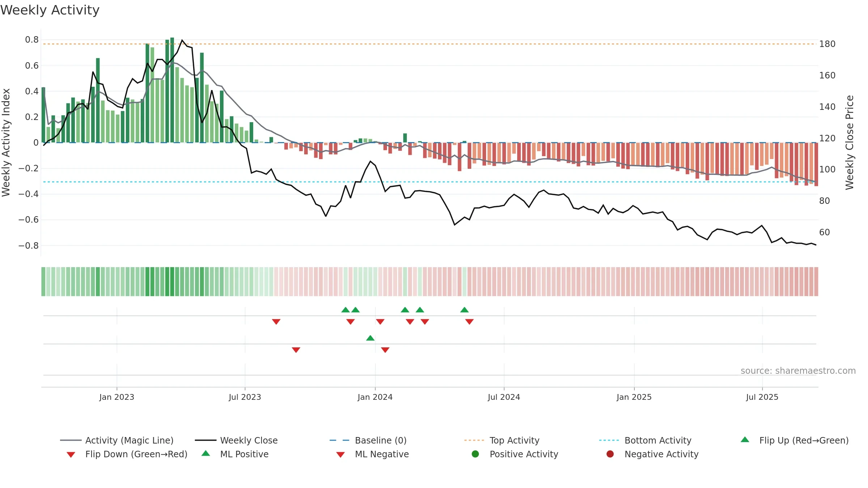Toggle the ML Negative legend entry
This screenshot has width=868, height=488.
373,454
